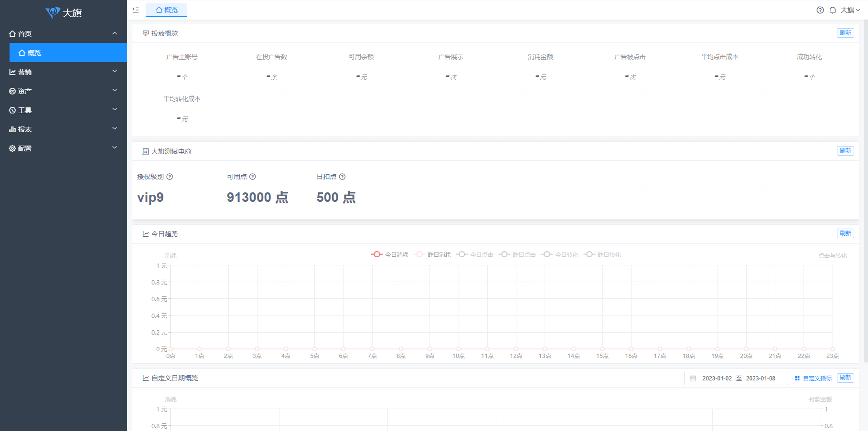Open 自定义指标 link
Image resolution: width=868 pixels, height=431 pixels.
point(814,378)
